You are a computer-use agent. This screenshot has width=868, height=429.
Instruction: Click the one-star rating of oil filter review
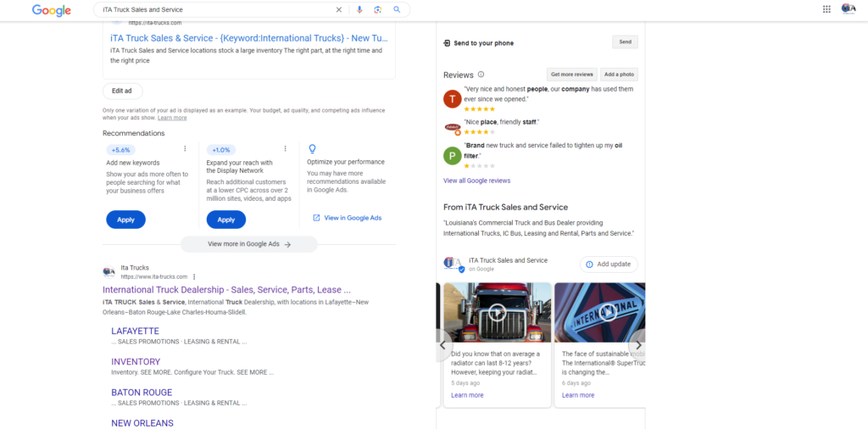click(480, 165)
